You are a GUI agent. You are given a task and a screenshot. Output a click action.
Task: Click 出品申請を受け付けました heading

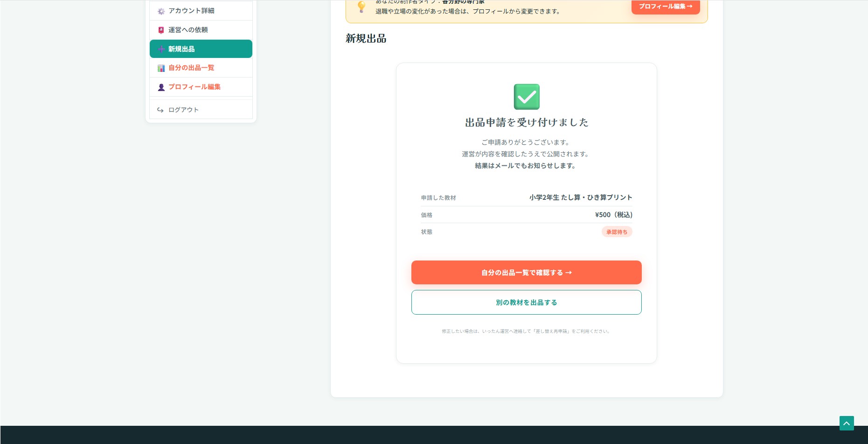527,122
